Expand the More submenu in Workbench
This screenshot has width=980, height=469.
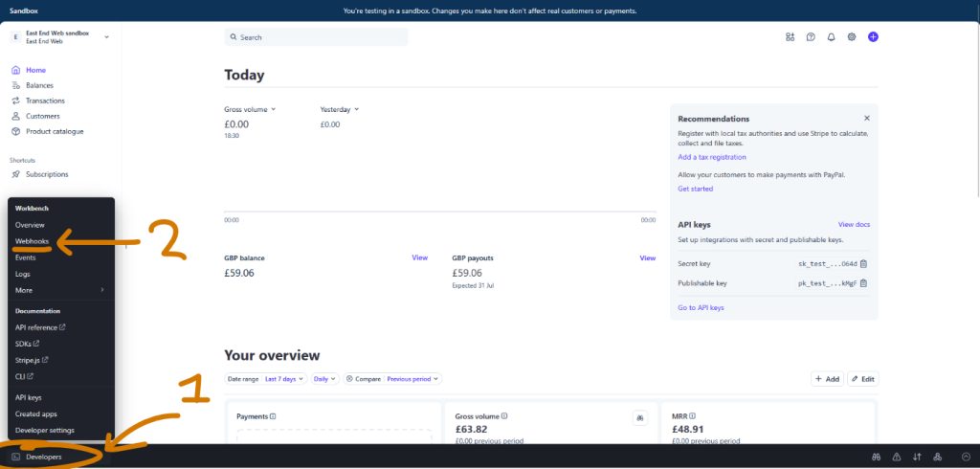[60, 290]
